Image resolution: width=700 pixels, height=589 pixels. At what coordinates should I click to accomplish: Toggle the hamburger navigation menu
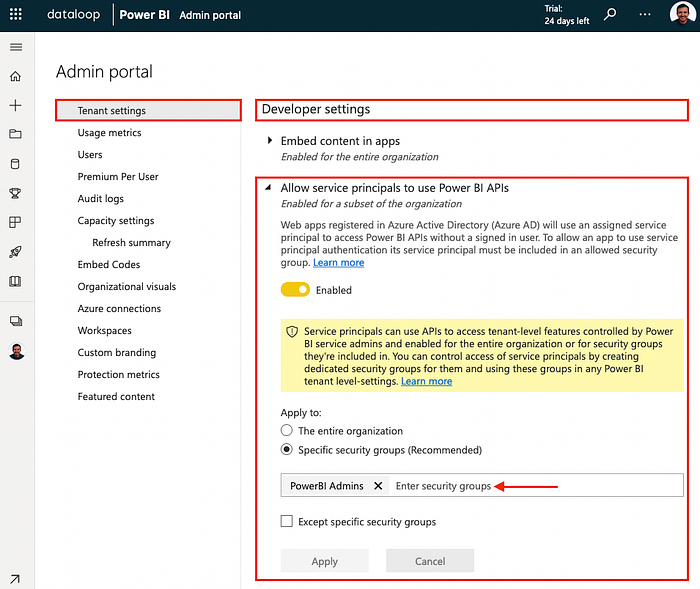(16, 47)
